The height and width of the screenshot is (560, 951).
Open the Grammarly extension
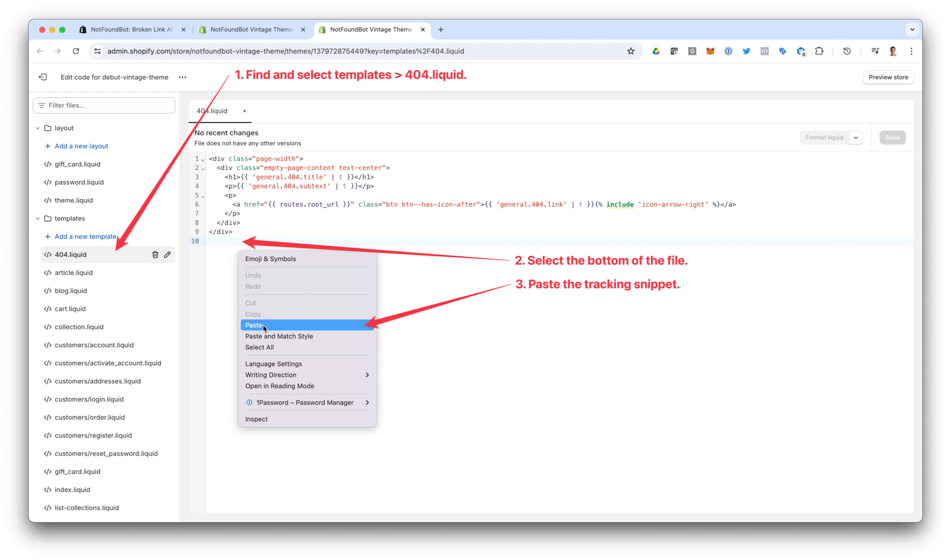tap(692, 51)
